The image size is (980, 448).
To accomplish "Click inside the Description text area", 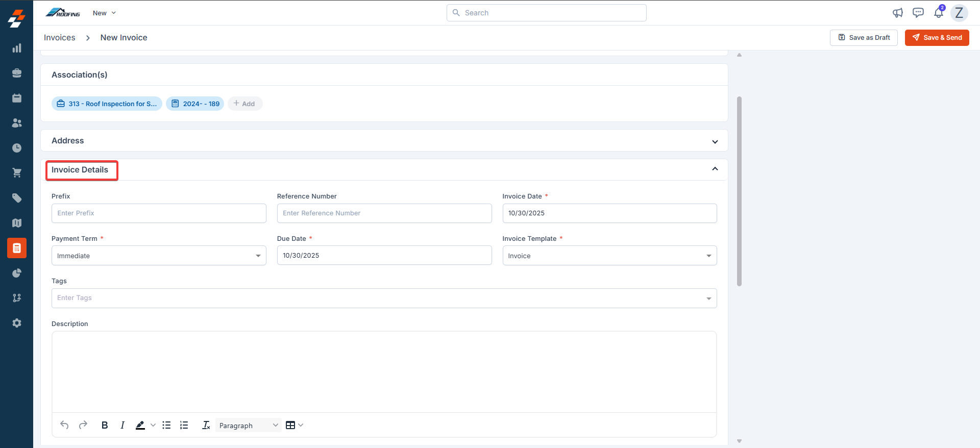I will [384, 372].
